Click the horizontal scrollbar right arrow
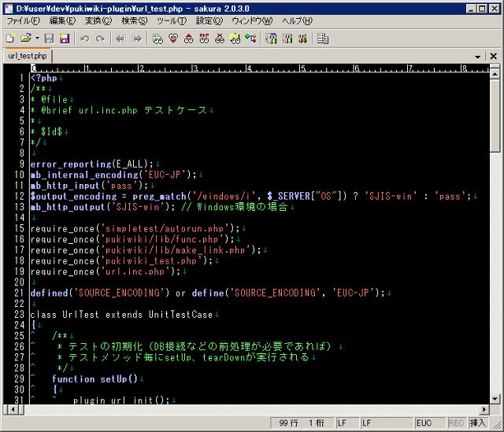Image resolution: width=504 pixels, height=432 pixels. (484, 409)
